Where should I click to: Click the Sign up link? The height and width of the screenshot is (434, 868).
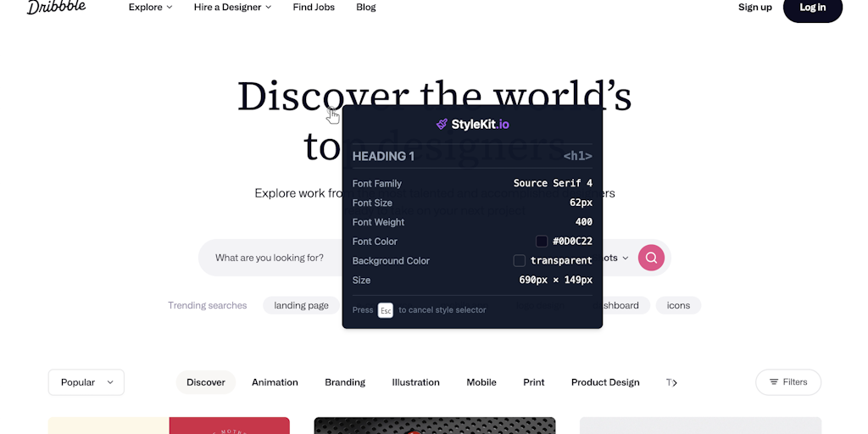tap(755, 7)
